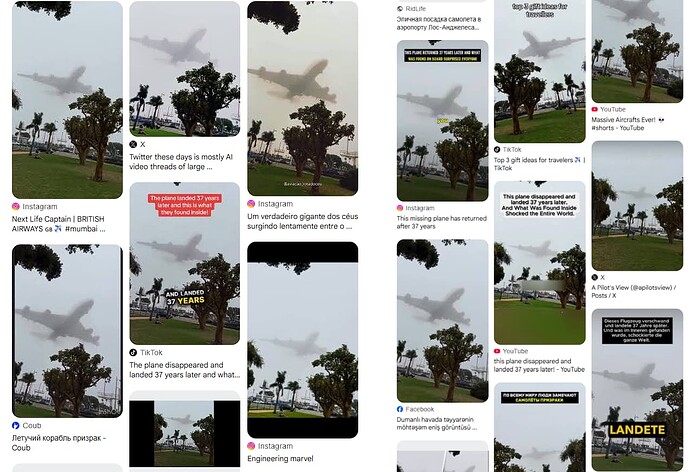Open 'Twitter these days is mostly AI' result
Viewport: 690px width, 472px height.
[181, 161]
